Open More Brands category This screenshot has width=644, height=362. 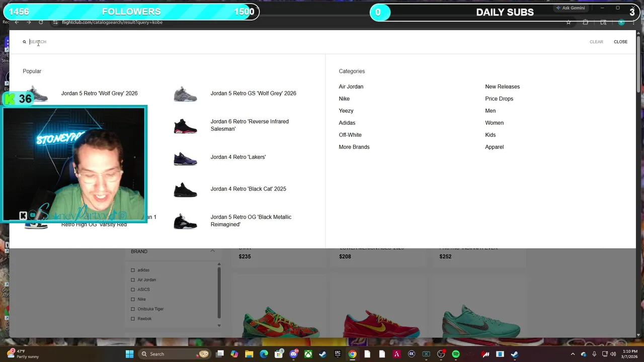pyautogui.click(x=354, y=147)
